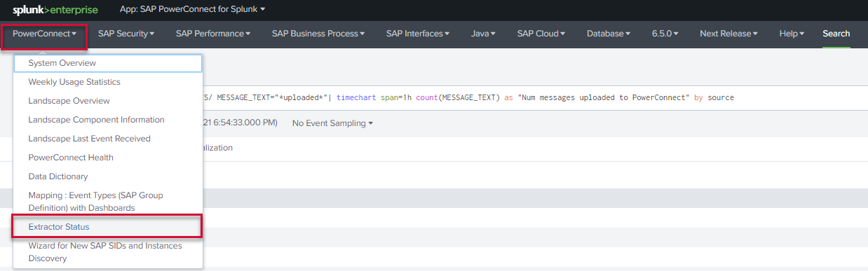Click the Splunk enterprise logo

click(x=55, y=10)
